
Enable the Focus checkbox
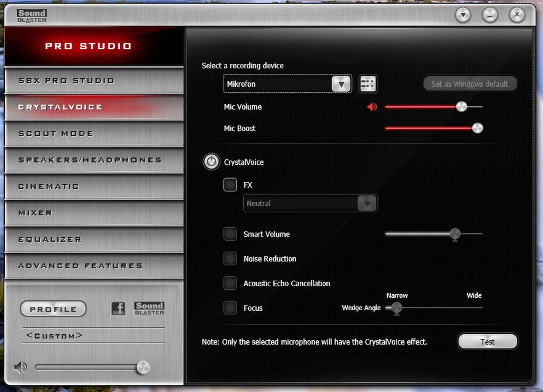[x=230, y=308]
